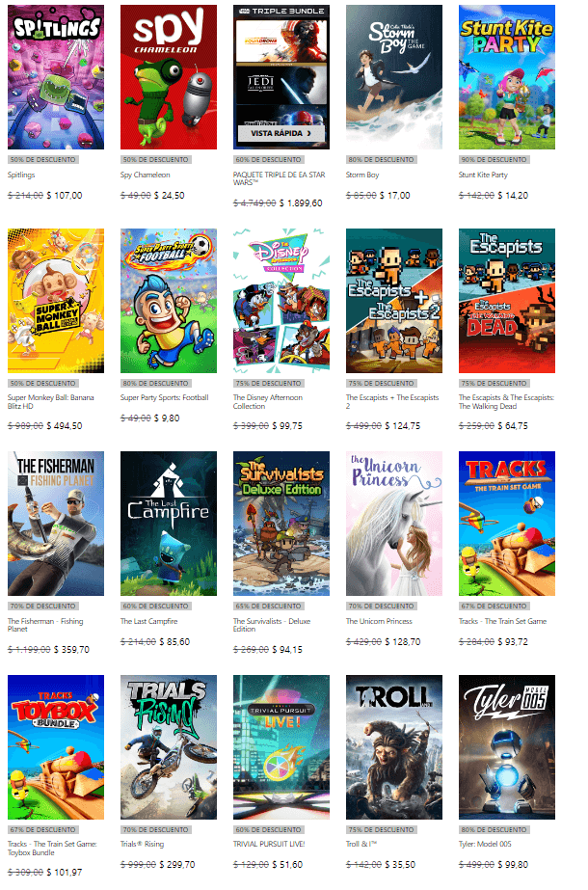Open the Trials Rising game cover

point(169,747)
